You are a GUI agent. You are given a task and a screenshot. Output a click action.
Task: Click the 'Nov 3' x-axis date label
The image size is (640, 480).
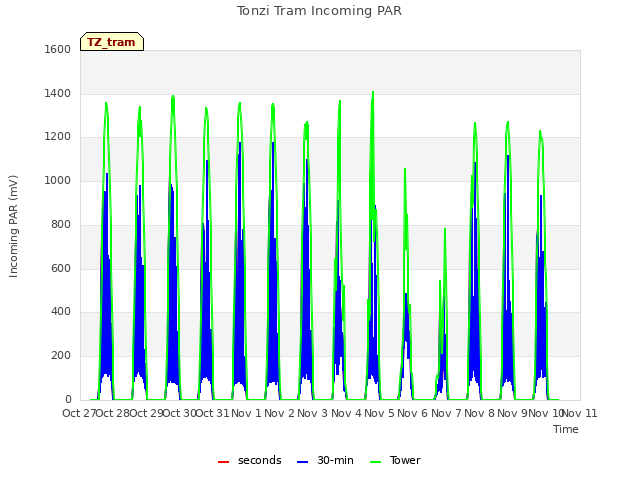click(x=313, y=413)
